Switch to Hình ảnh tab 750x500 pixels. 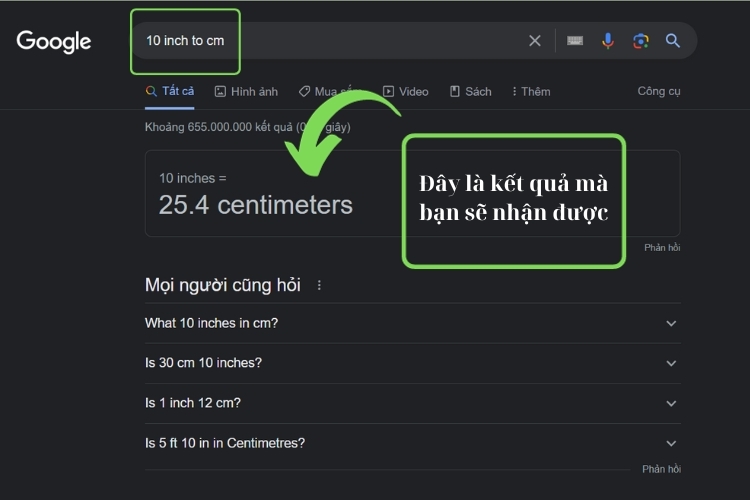pyautogui.click(x=246, y=91)
